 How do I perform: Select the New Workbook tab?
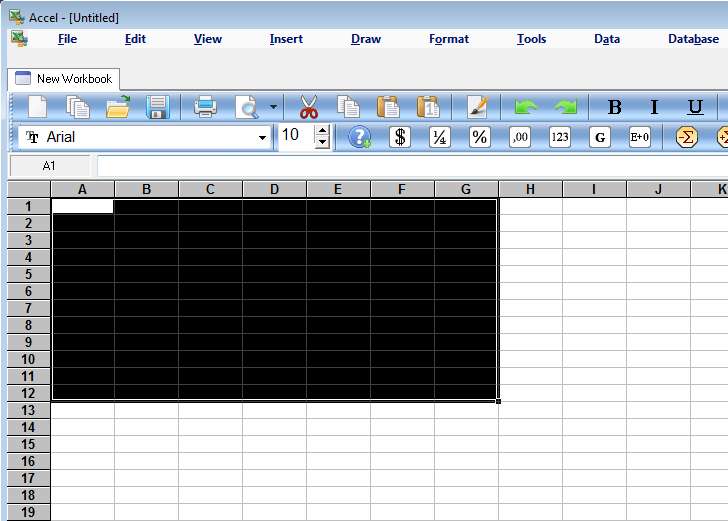coord(64,79)
